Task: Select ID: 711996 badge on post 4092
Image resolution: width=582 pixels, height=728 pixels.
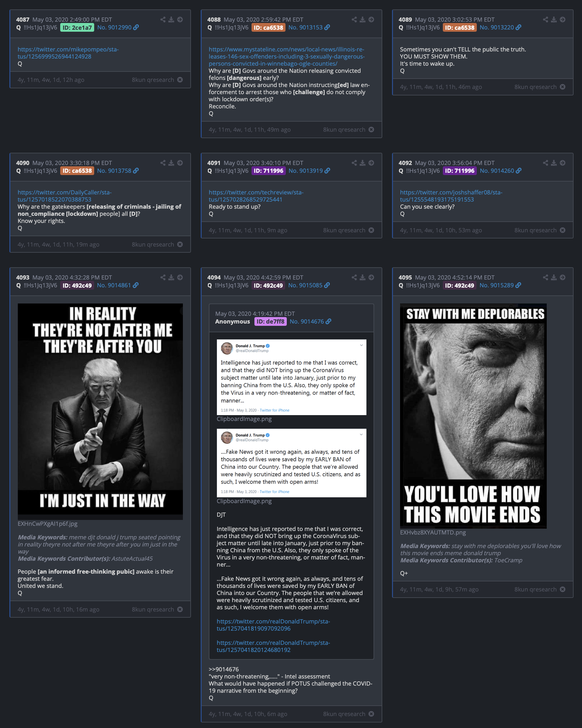Action: point(460,171)
